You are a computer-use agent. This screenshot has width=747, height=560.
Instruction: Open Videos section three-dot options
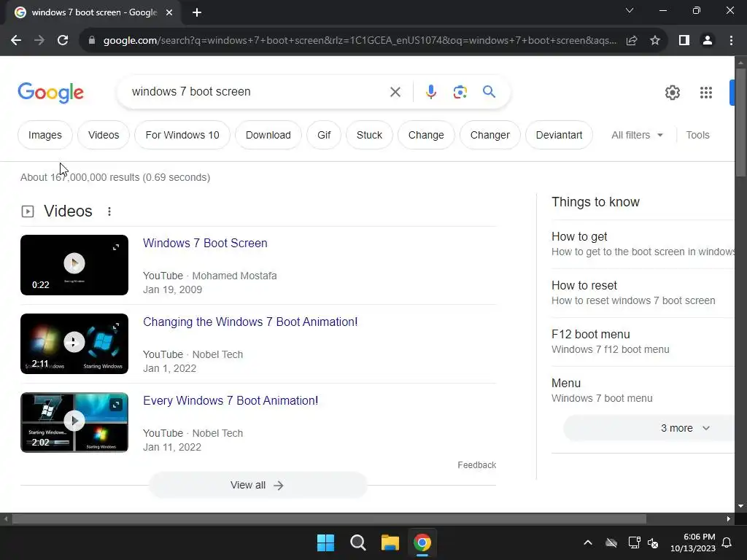pos(109,211)
